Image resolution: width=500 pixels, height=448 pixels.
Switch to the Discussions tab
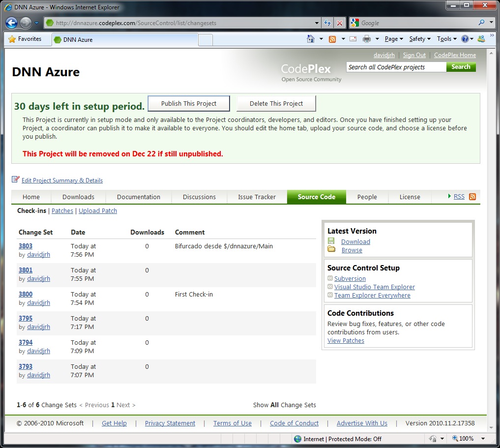pos(199,197)
